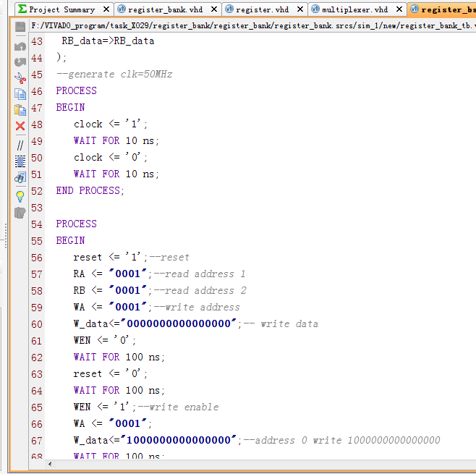Click the '--write address' comment

pos(197,308)
